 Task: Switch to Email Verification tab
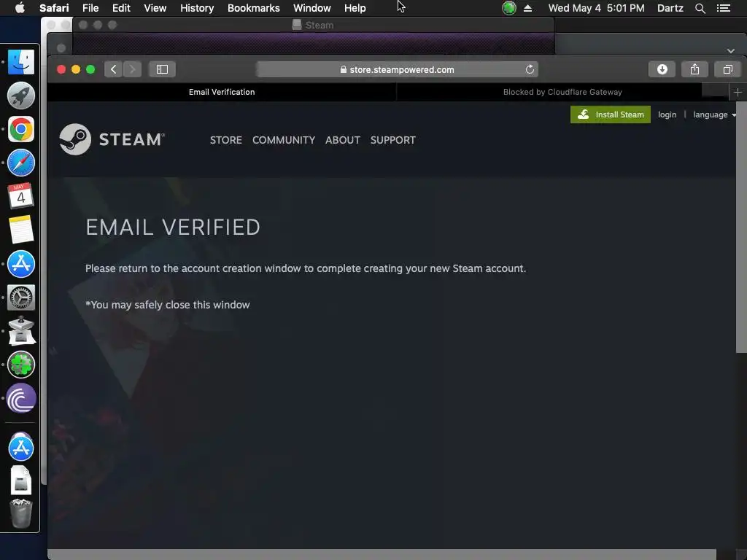click(x=222, y=93)
